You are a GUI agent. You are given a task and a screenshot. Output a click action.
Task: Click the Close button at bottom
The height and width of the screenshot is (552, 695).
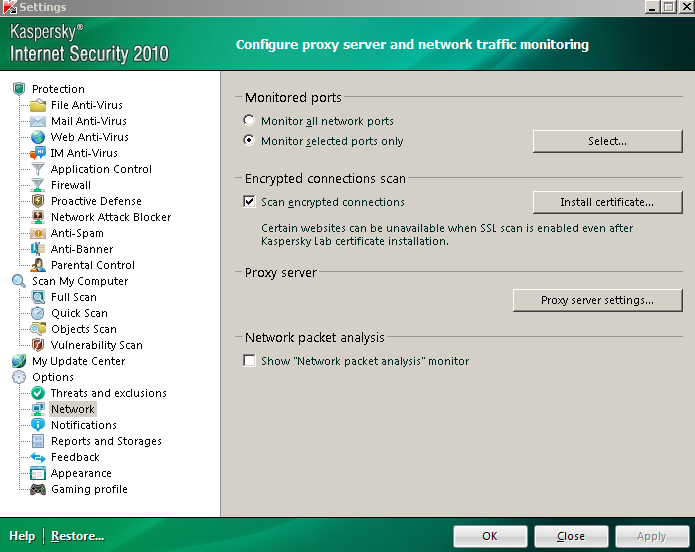pos(571,536)
